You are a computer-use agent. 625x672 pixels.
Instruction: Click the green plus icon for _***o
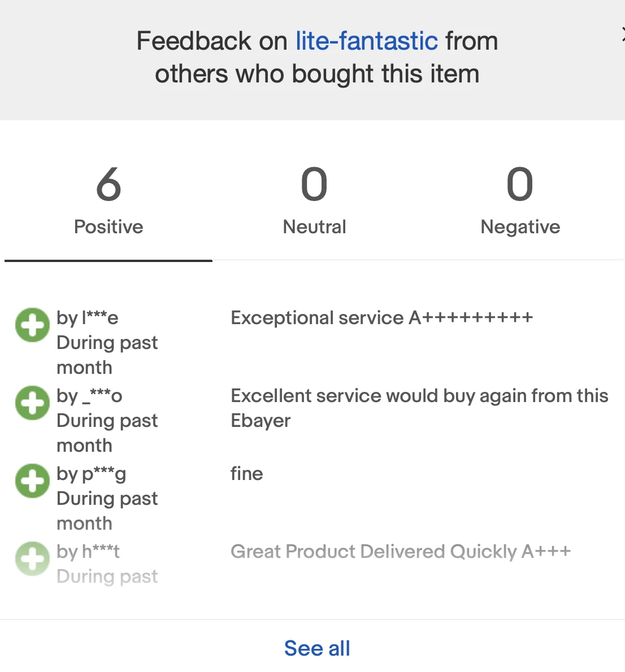[x=32, y=403]
